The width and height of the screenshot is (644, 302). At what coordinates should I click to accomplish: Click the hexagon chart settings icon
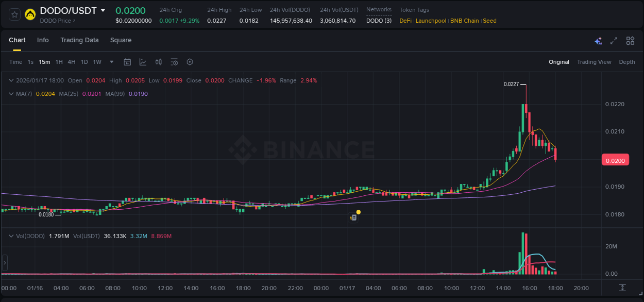[x=190, y=62]
